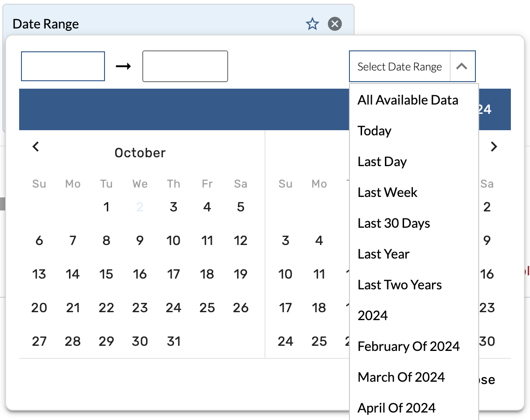Select March Of 2024 option
The width and height of the screenshot is (530, 420).
pos(401,377)
